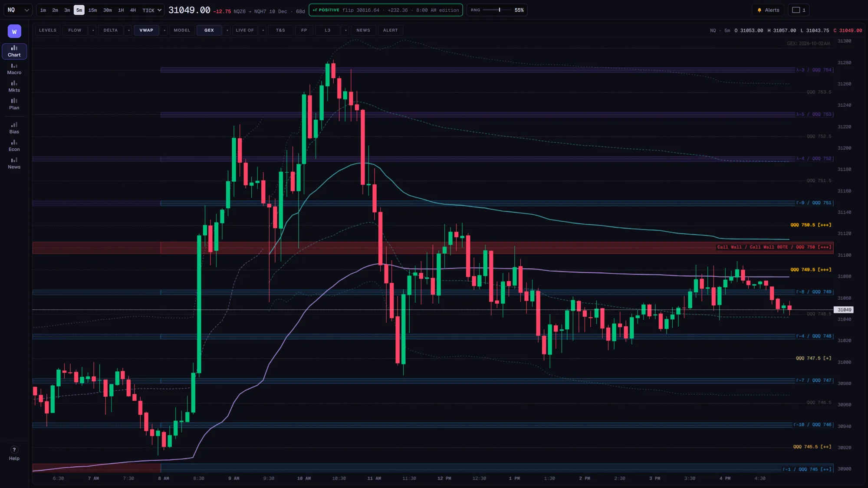The height and width of the screenshot is (488, 868).
Task: Open the Mkts panel in sidebar
Action: pyautogui.click(x=14, y=87)
